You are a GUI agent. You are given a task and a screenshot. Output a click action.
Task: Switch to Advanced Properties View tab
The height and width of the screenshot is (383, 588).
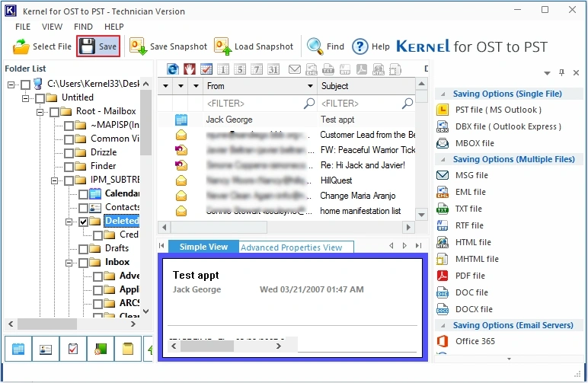tap(292, 247)
